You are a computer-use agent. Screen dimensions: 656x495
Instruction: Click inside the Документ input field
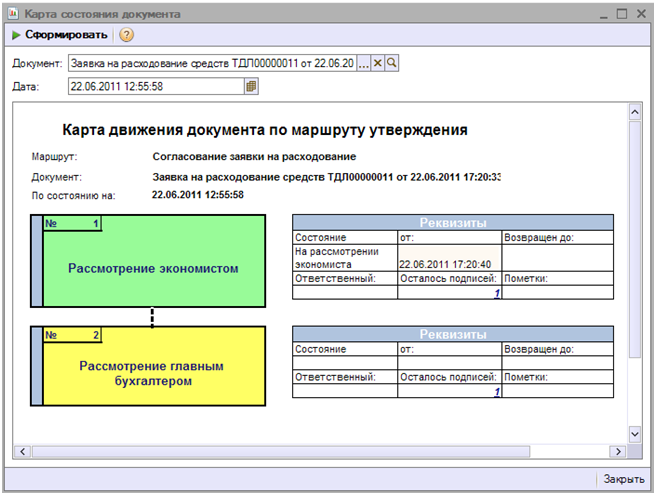[210, 63]
